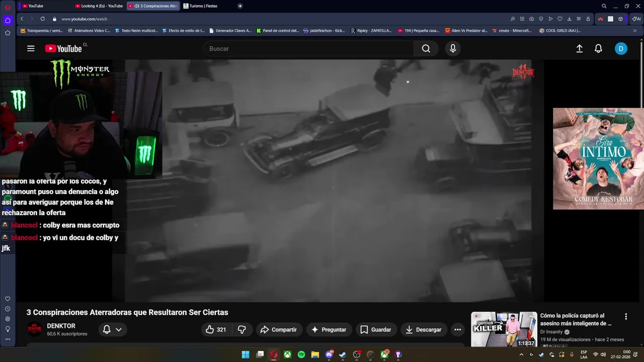Viewport: 644px width, 362px height.
Task: Open volume control speaker icon in tray
Action: pos(603,354)
